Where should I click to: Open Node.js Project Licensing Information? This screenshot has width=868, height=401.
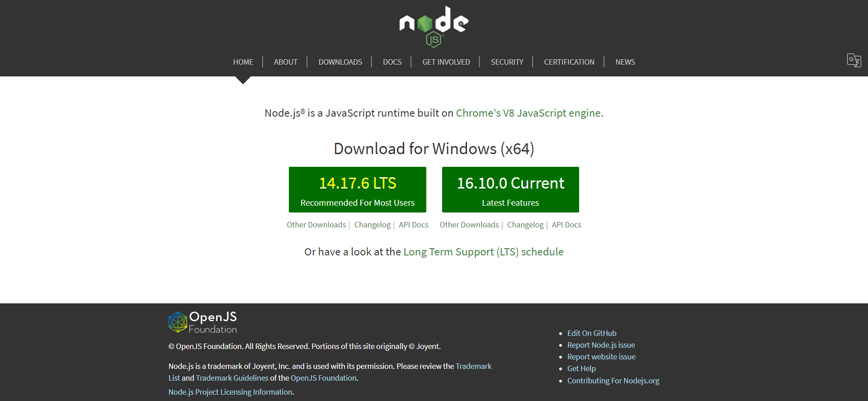[x=231, y=392]
